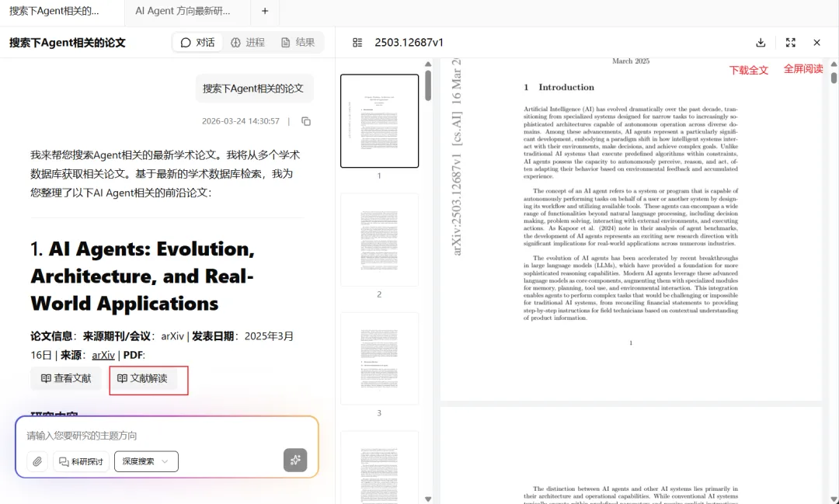The image size is (839, 504).
Task: Enter fullscreen reading mode icon
Action: coord(790,42)
